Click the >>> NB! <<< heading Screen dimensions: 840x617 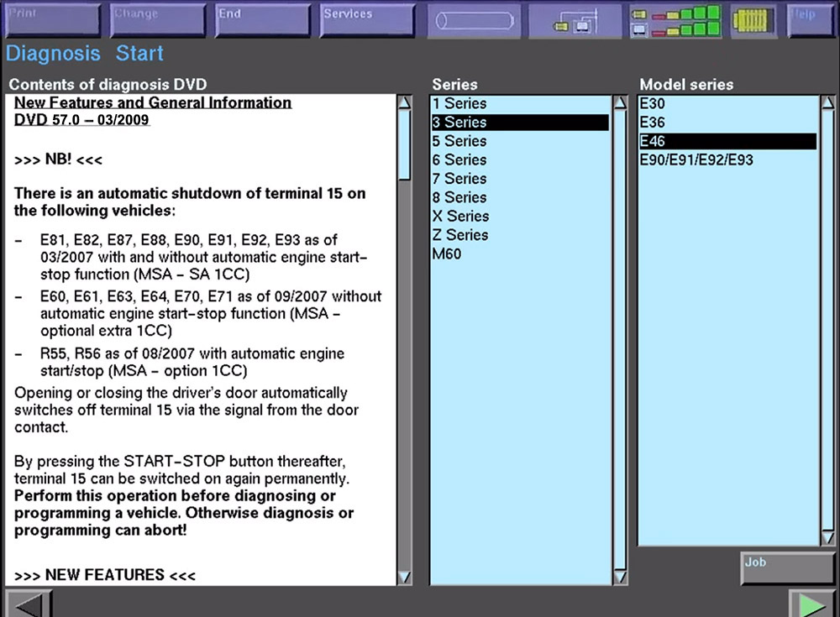pyautogui.click(x=58, y=159)
